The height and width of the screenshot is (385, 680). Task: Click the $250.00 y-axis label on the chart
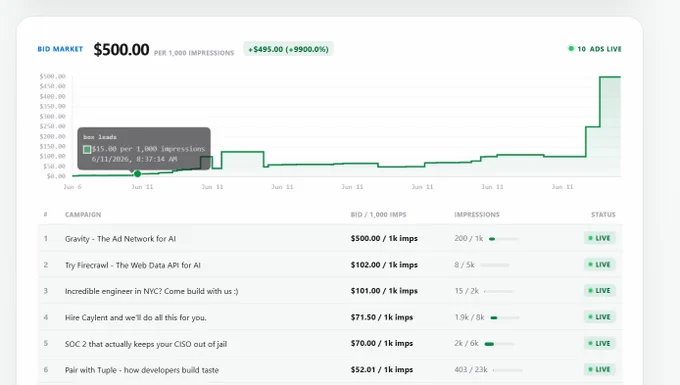pos(52,126)
